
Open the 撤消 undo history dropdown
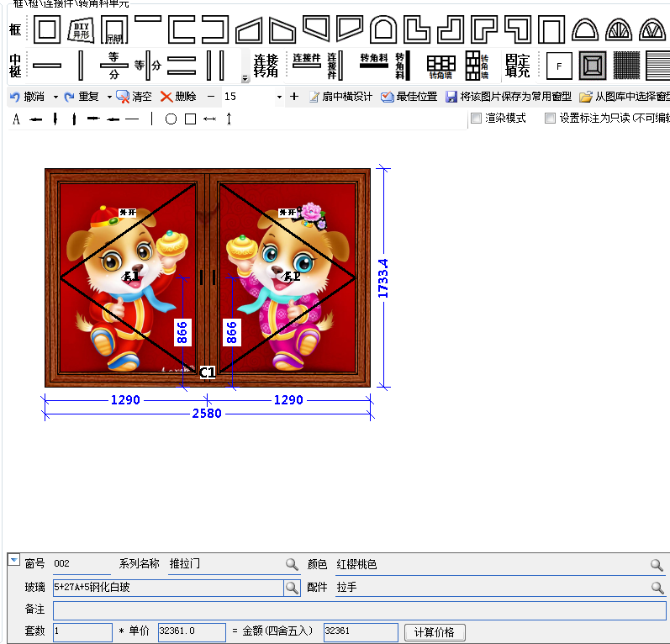55,97
